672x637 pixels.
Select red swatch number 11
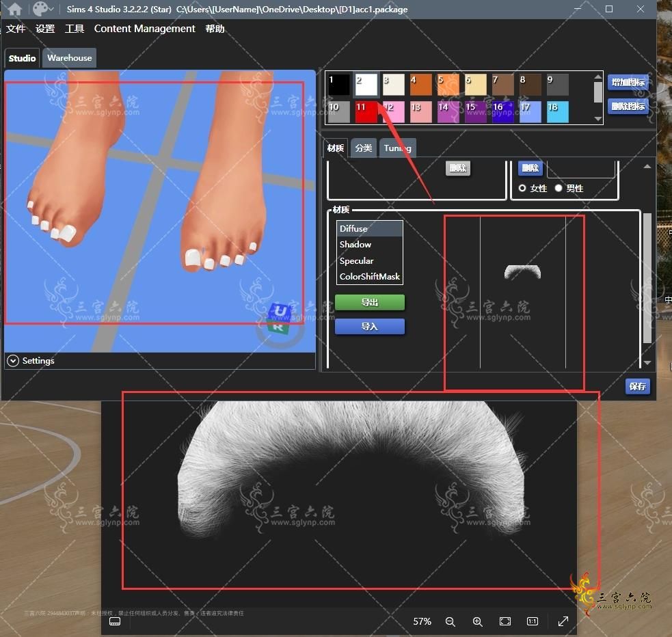click(x=366, y=112)
